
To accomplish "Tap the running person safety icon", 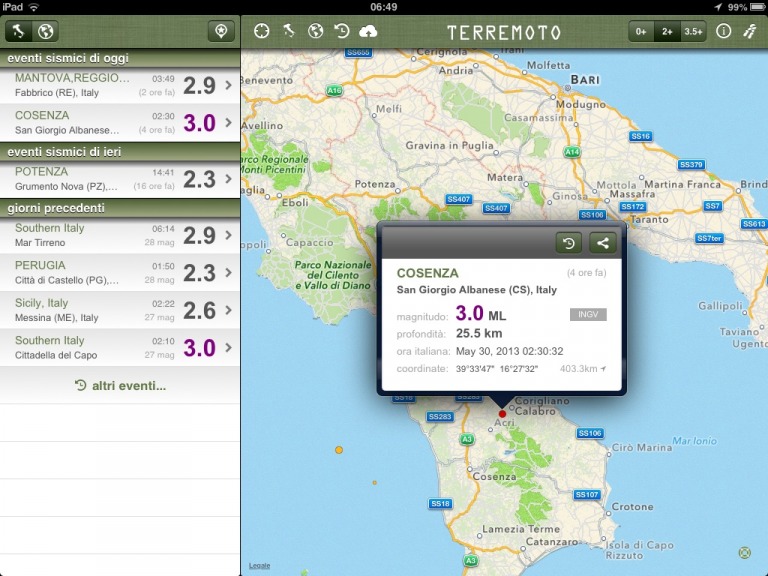I will pyautogui.click(x=749, y=31).
